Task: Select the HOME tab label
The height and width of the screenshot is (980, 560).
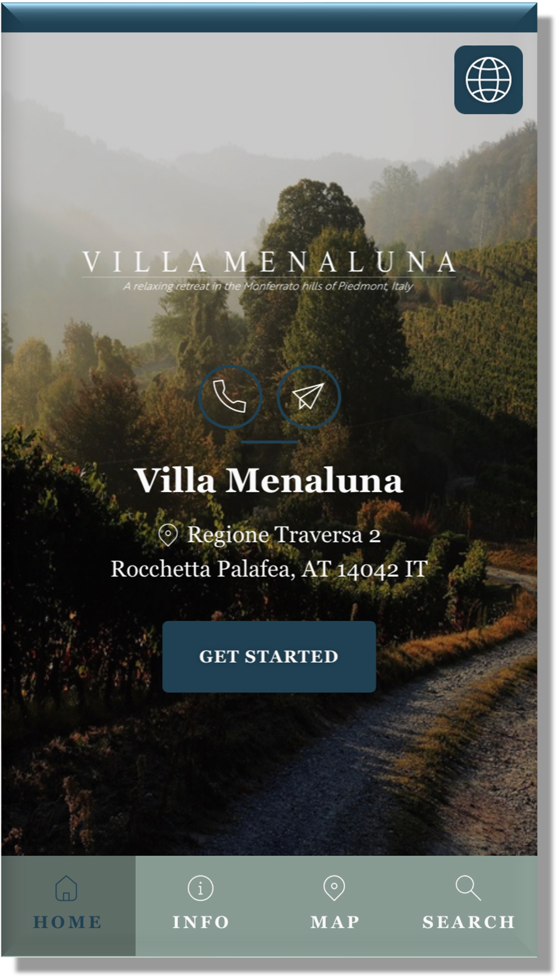Action: 68,922
